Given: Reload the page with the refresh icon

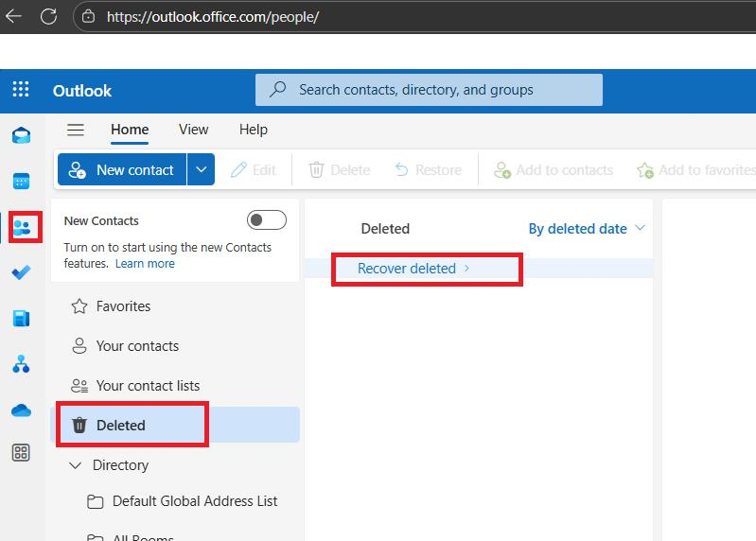Looking at the screenshot, I should 48,16.
